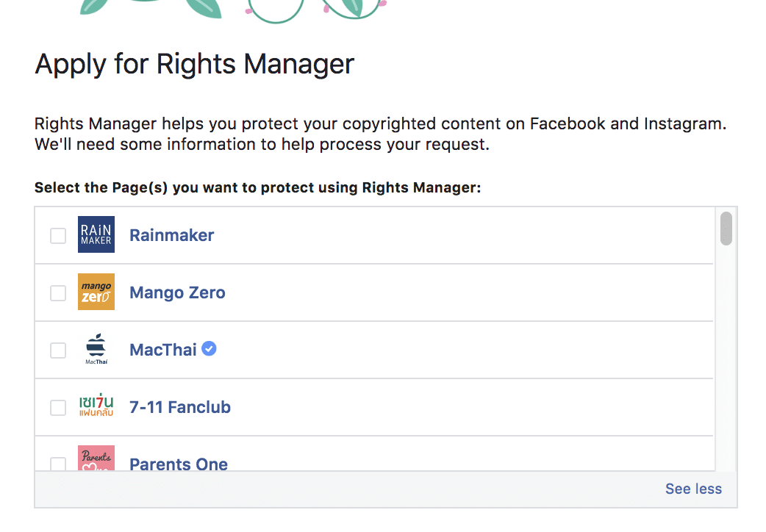Open the MacThai page link

tap(163, 349)
